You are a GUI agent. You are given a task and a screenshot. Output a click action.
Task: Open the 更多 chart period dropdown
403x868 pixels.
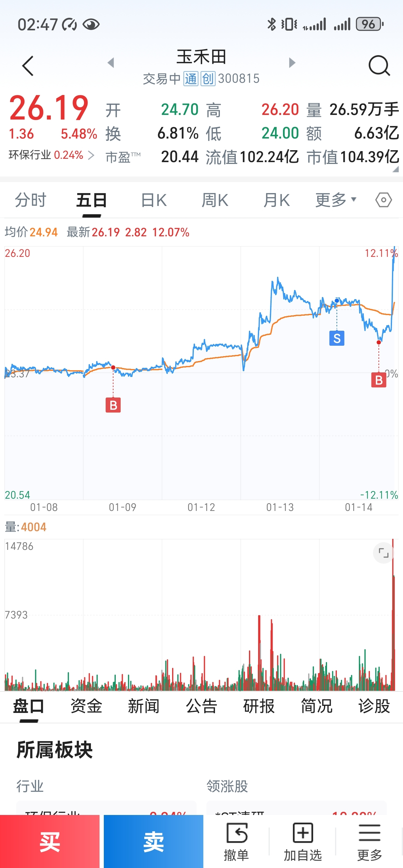pos(336,200)
